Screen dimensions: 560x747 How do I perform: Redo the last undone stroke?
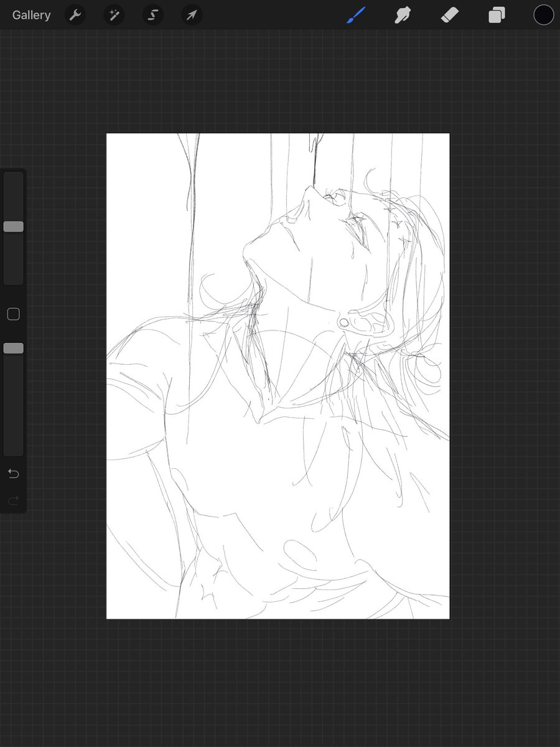pyautogui.click(x=13, y=500)
